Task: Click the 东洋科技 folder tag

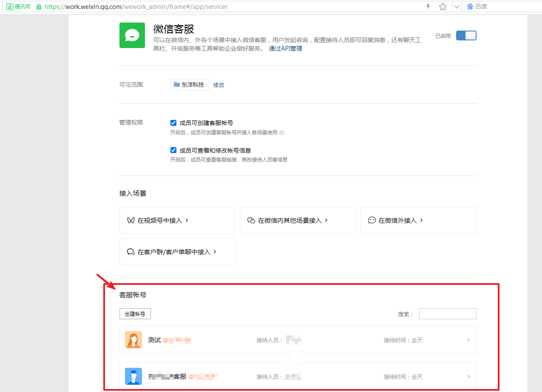Action: (x=190, y=85)
